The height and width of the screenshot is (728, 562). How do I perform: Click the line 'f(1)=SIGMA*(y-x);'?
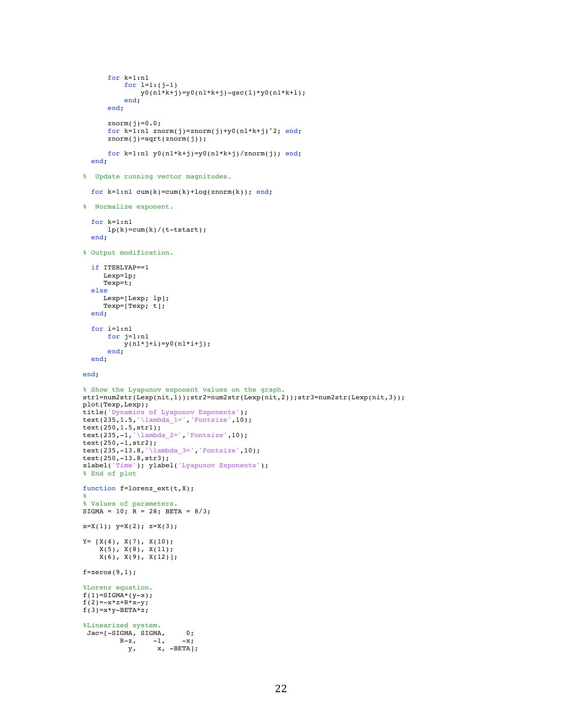click(118, 596)
